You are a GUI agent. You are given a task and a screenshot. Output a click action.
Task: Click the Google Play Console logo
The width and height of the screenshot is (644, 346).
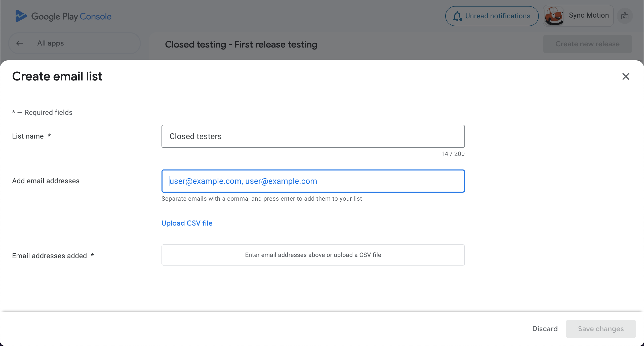tap(63, 16)
